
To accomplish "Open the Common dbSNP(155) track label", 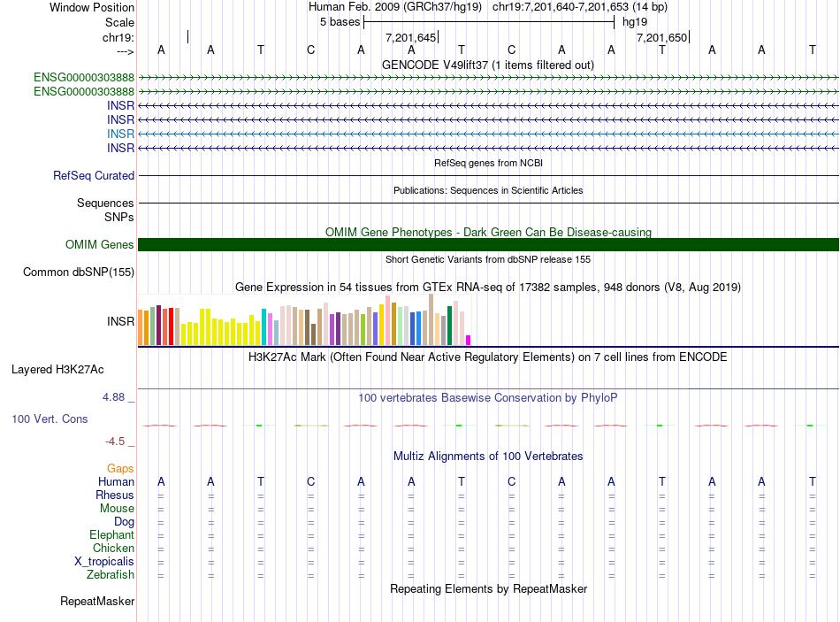I will (79, 272).
